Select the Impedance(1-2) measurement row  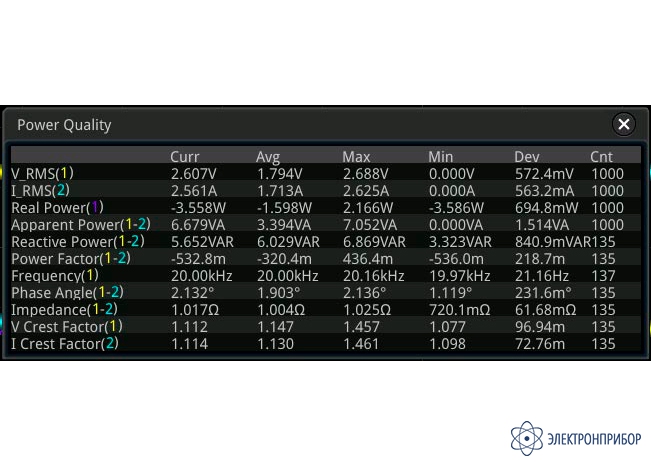[x=326, y=309]
